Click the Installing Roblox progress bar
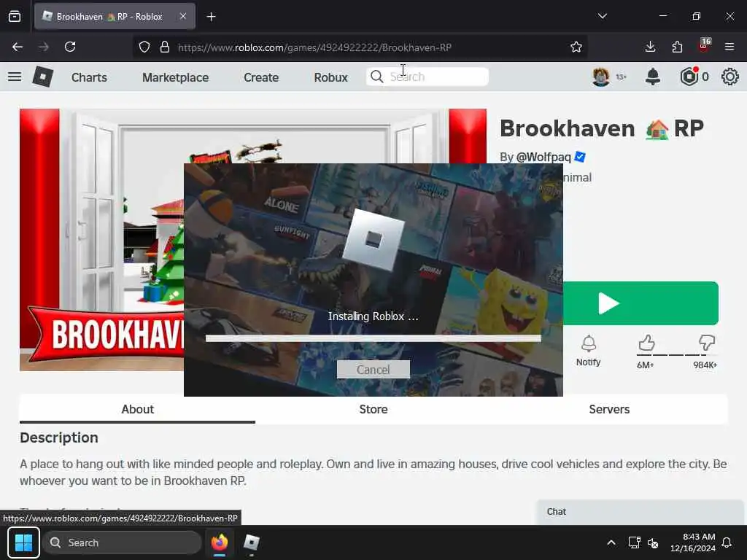Image resolution: width=747 pixels, height=560 pixels. [373, 338]
